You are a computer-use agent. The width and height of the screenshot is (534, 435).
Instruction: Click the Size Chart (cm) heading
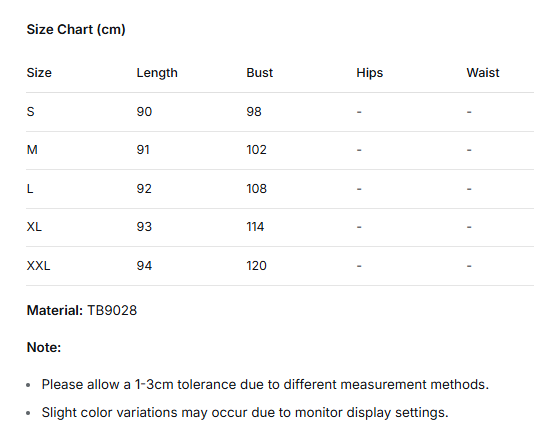pyautogui.click(x=76, y=30)
